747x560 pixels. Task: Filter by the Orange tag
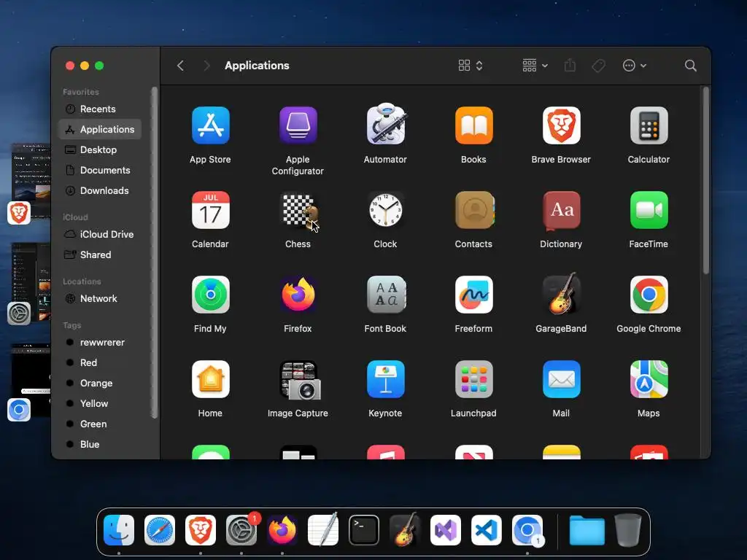99,384
